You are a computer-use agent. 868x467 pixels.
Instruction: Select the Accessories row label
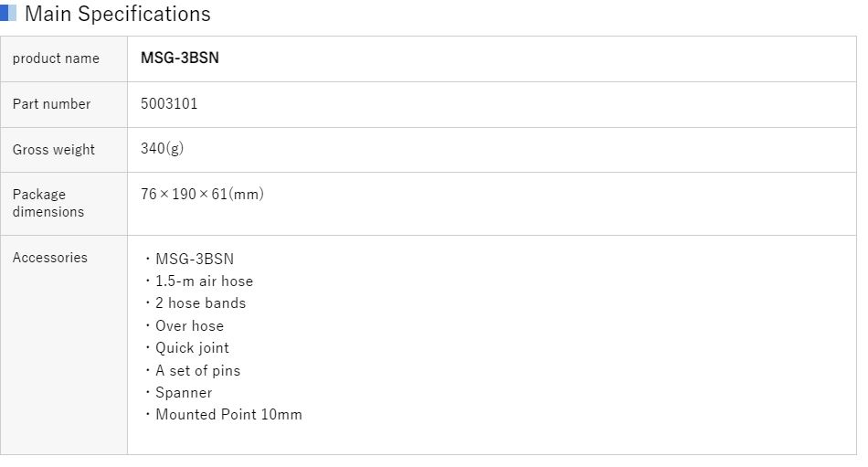pyautogui.click(x=49, y=258)
